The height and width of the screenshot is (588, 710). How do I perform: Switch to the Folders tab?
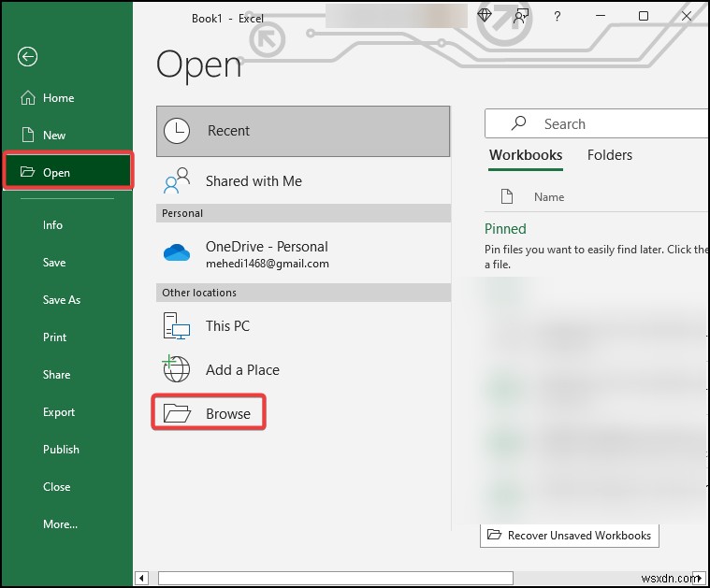point(610,155)
